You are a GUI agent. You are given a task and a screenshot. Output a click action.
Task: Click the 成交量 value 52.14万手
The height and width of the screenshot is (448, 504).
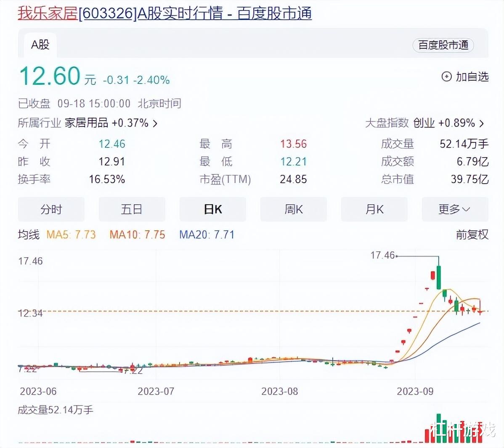pos(464,144)
